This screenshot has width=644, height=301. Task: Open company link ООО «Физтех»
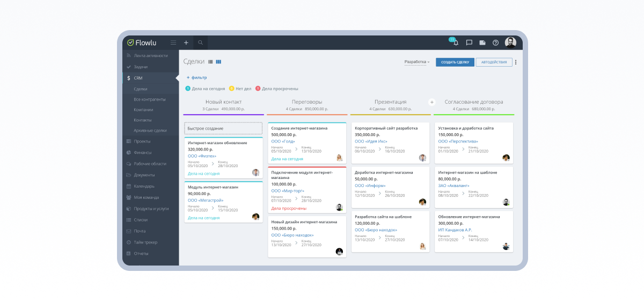coord(201,155)
